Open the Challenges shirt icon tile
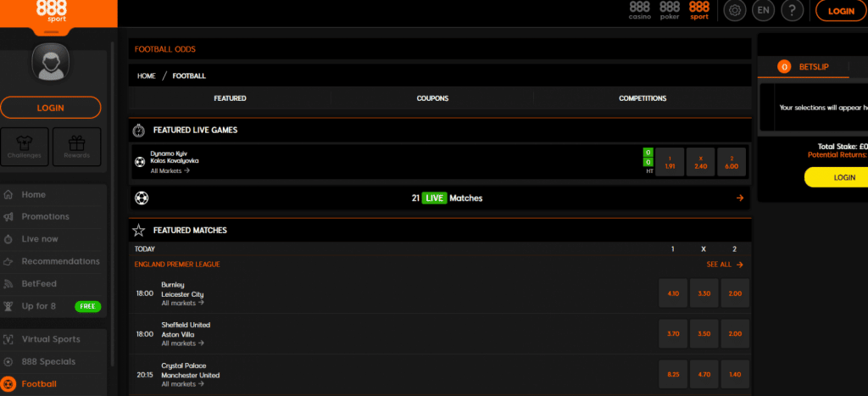This screenshot has height=396, width=868. [x=25, y=147]
